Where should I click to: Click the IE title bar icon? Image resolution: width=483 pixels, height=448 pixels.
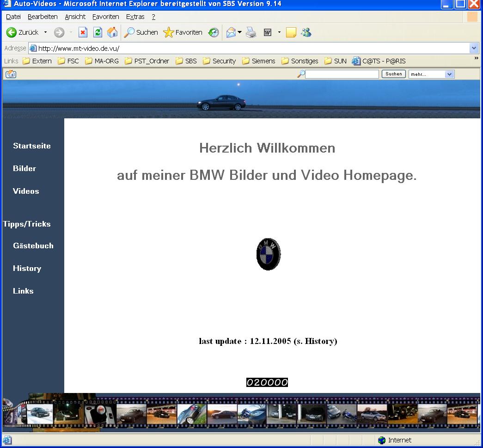[x=7, y=4]
